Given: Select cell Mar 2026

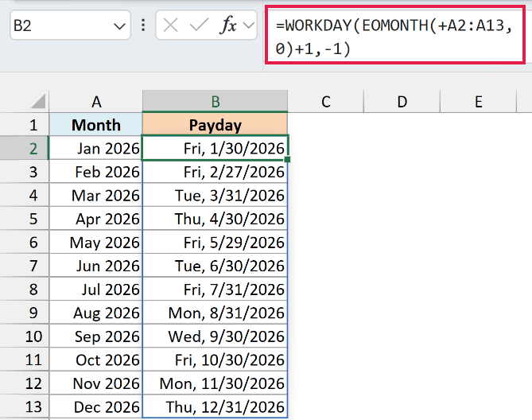Looking at the screenshot, I should point(96,195).
